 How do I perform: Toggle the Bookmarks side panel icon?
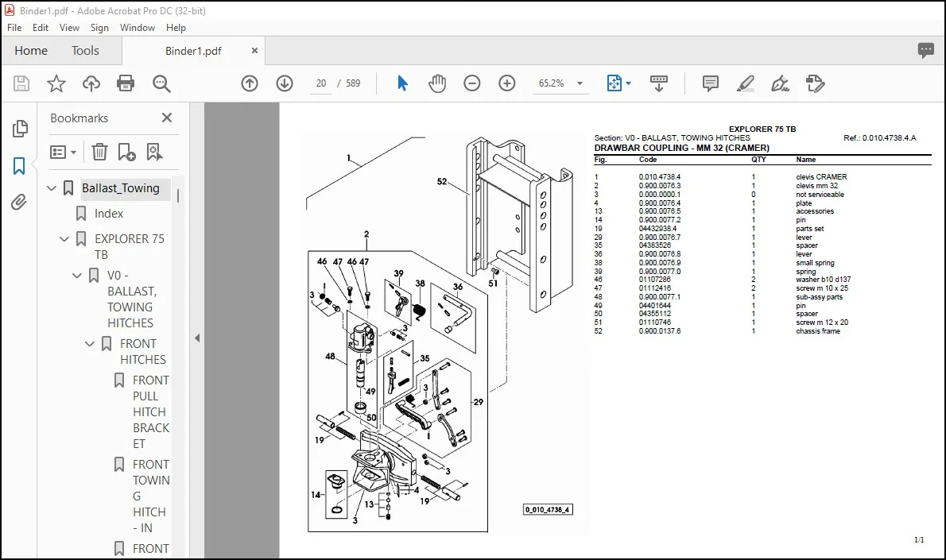[19, 166]
